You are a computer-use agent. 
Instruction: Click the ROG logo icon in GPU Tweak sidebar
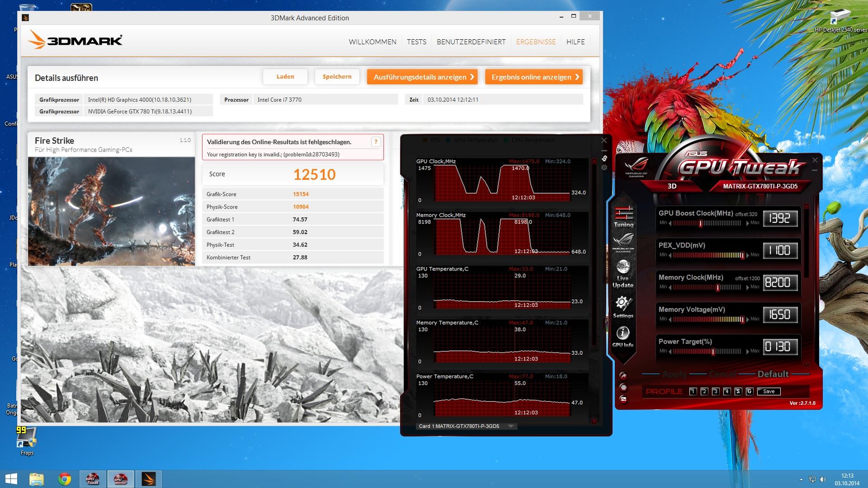tap(623, 242)
